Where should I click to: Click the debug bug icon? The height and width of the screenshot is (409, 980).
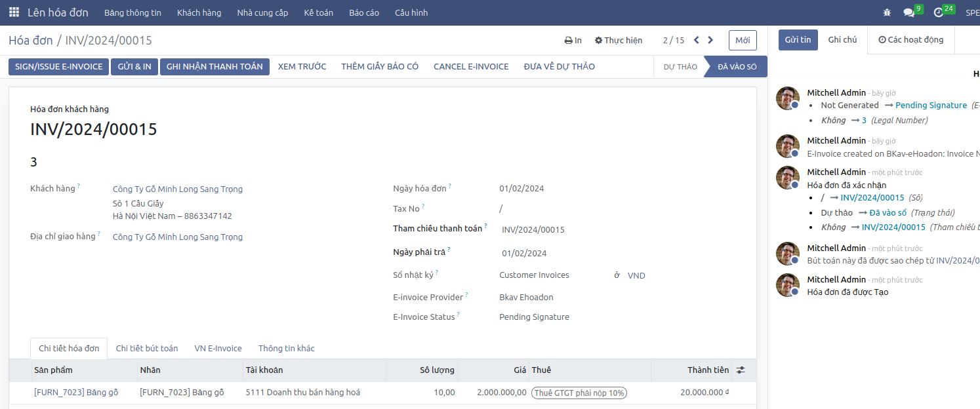tap(887, 12)
